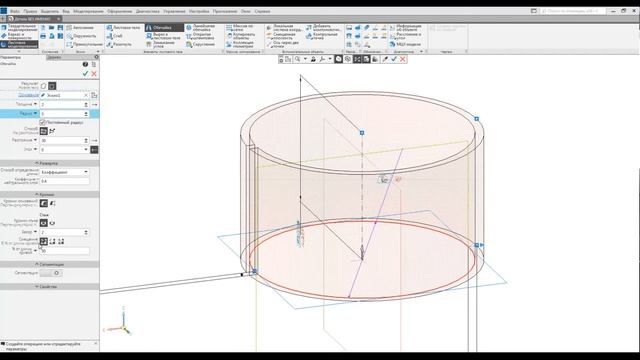Click the zoom magnifier icon in view toolbar
The height and width of the screenshot is (360, 640).
(298, 59)
